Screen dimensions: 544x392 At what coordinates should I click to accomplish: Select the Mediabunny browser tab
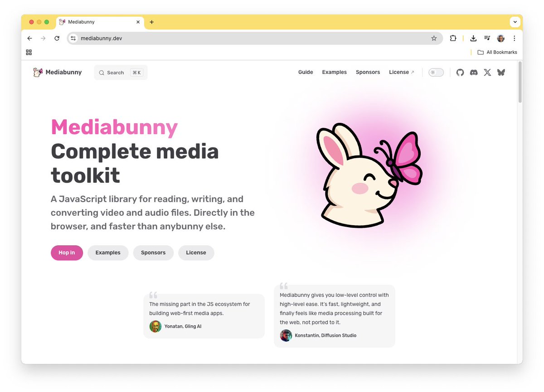[100, 22]
